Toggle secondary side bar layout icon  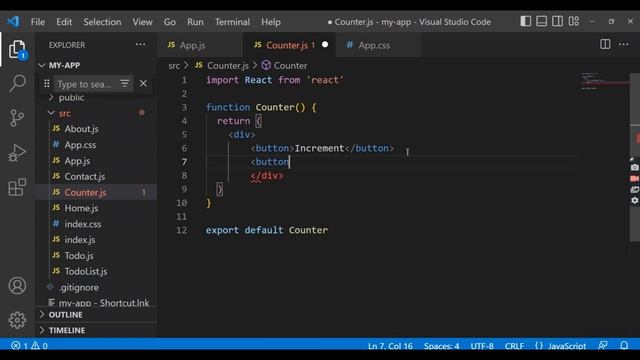(558, 21)
